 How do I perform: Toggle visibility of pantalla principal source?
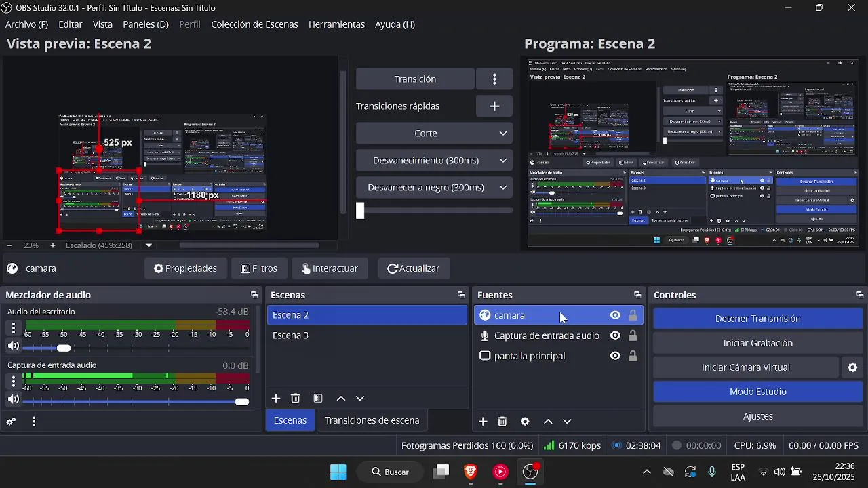pos(615,356)
